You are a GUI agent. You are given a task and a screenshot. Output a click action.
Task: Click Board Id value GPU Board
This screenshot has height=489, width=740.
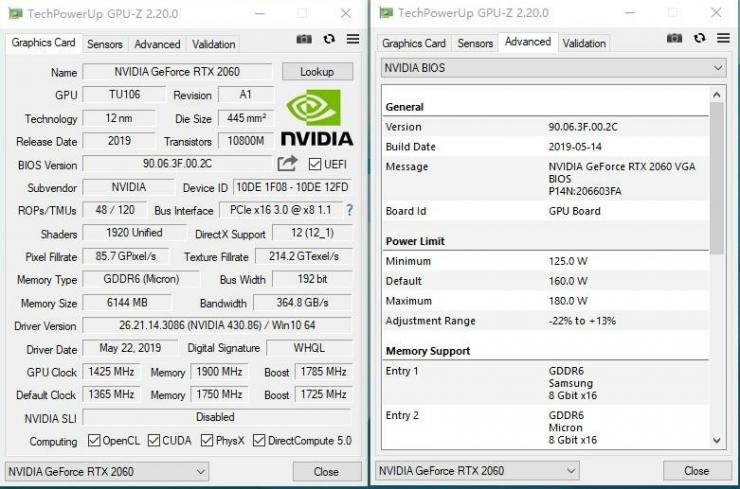click(574, 211)
